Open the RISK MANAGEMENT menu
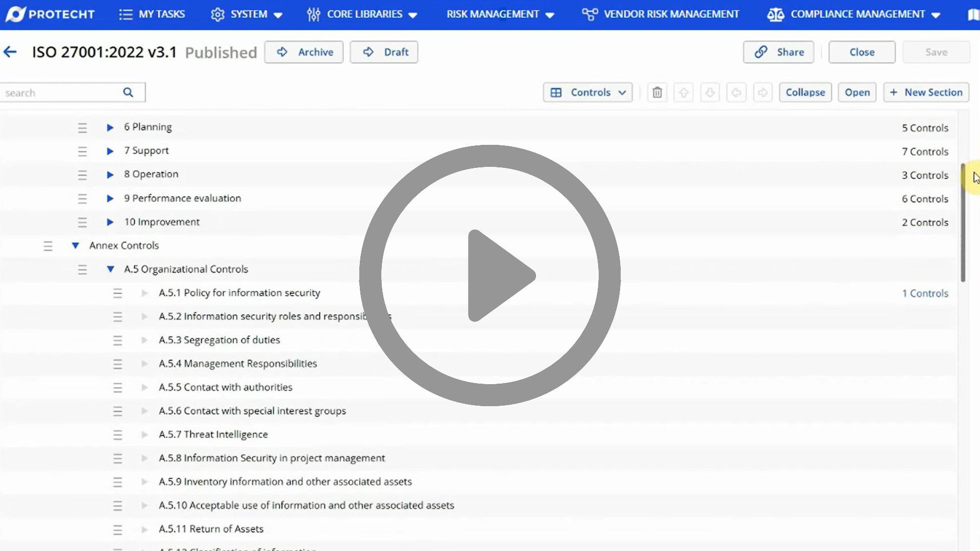 tap(500, 14)
